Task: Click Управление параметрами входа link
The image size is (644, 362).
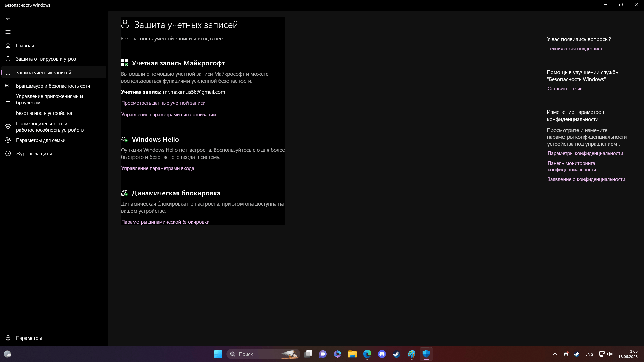Action: point(158,168)
